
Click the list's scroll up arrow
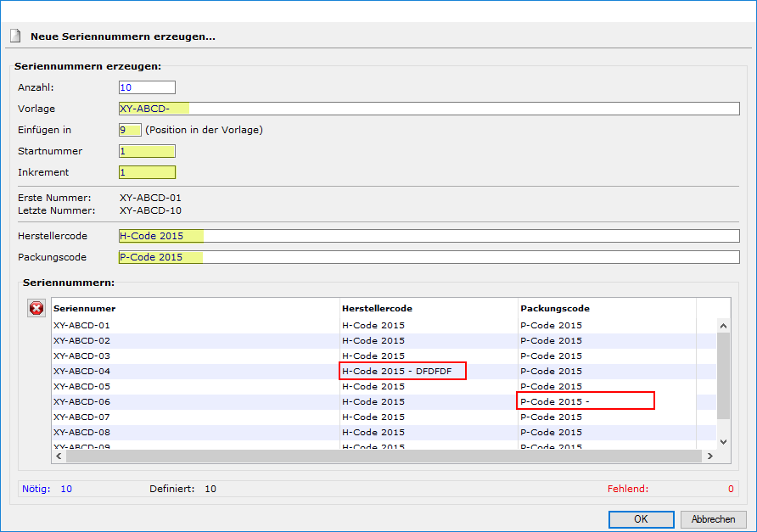tap(723, 325)
